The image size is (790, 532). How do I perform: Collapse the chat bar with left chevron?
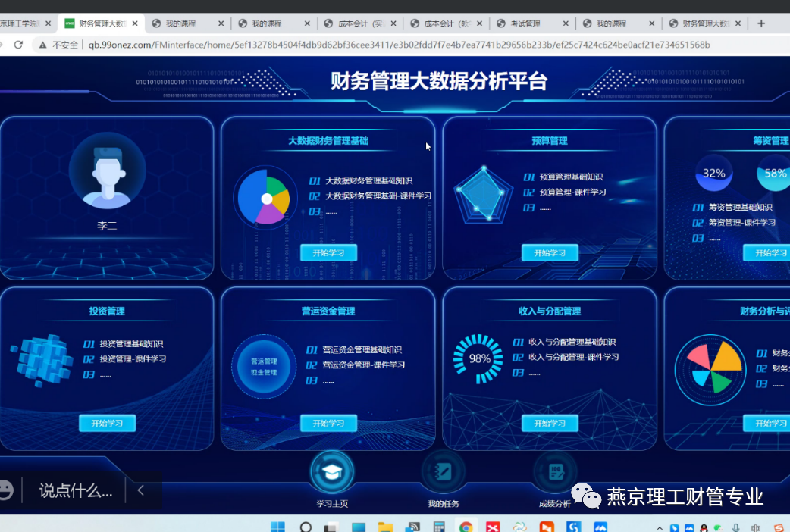[141, 490]
